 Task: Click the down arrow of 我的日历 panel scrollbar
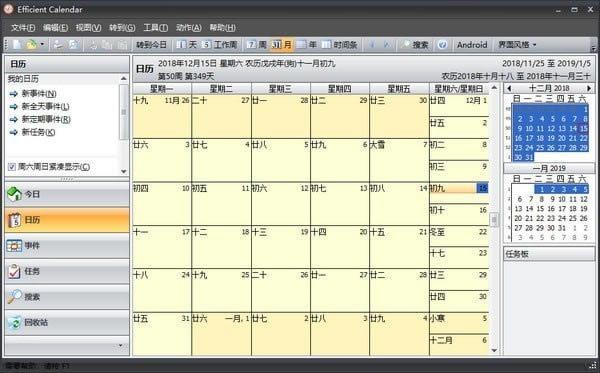[124, 171]
